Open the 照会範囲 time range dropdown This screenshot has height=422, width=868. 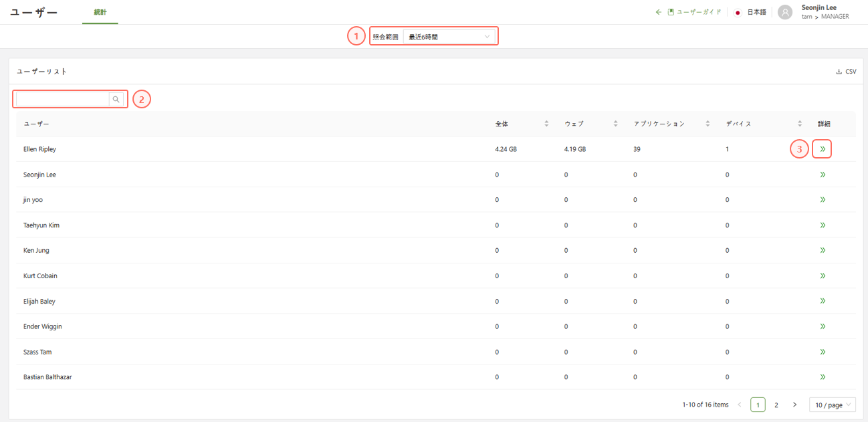449,37
